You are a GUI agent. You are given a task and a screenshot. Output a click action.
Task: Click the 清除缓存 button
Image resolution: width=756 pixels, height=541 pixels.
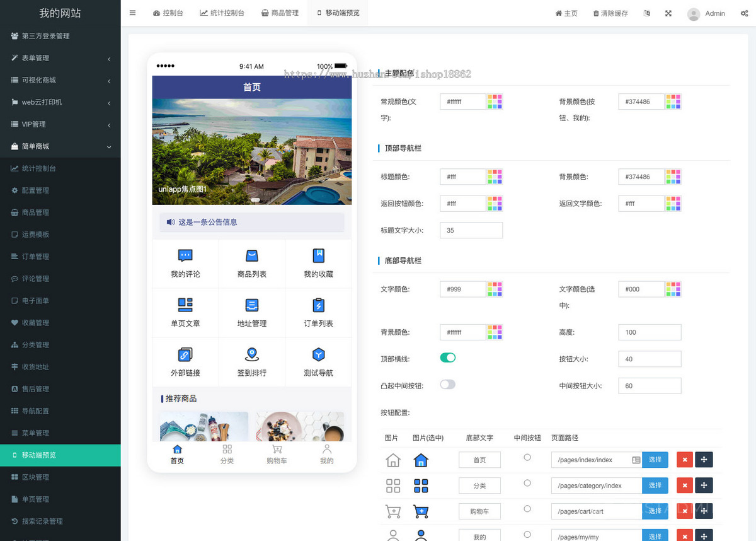click(610, 13)
